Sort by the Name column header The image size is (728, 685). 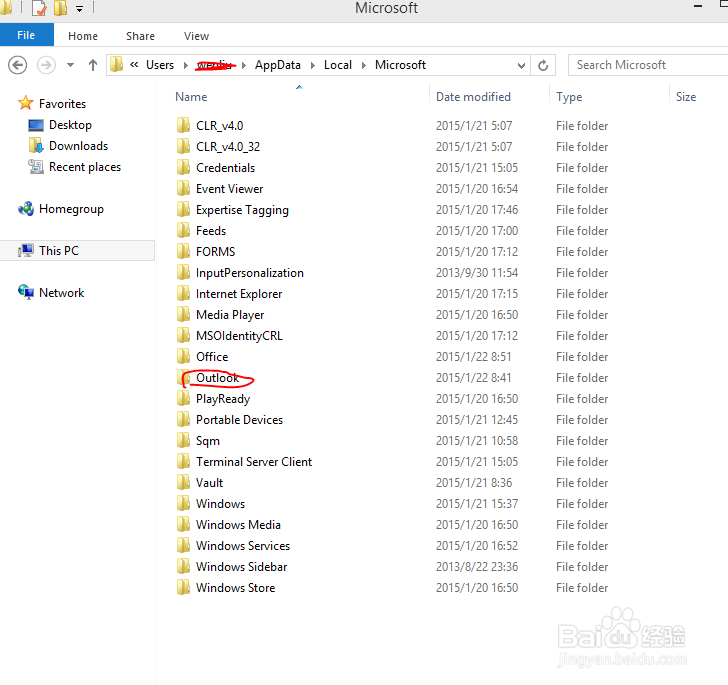point(191,97)
